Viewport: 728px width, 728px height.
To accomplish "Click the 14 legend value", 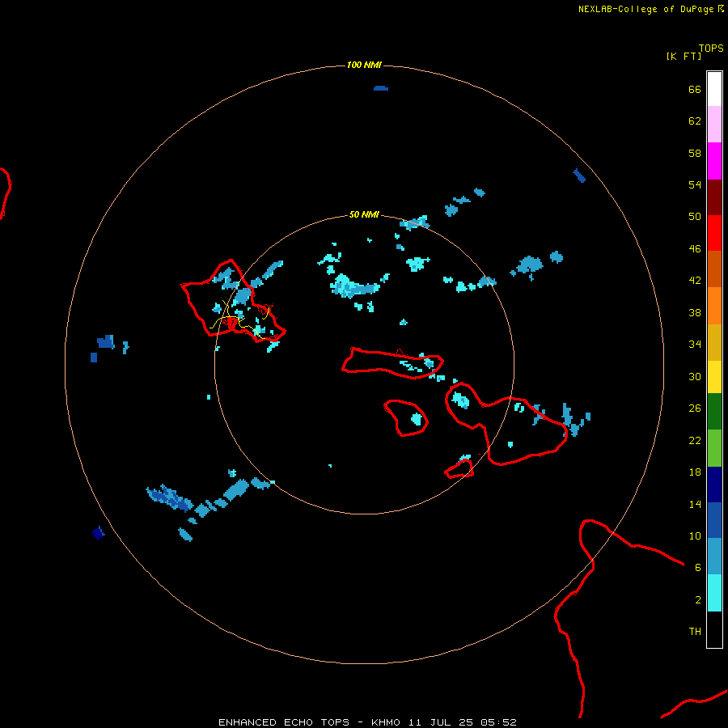I will (695, 504).
